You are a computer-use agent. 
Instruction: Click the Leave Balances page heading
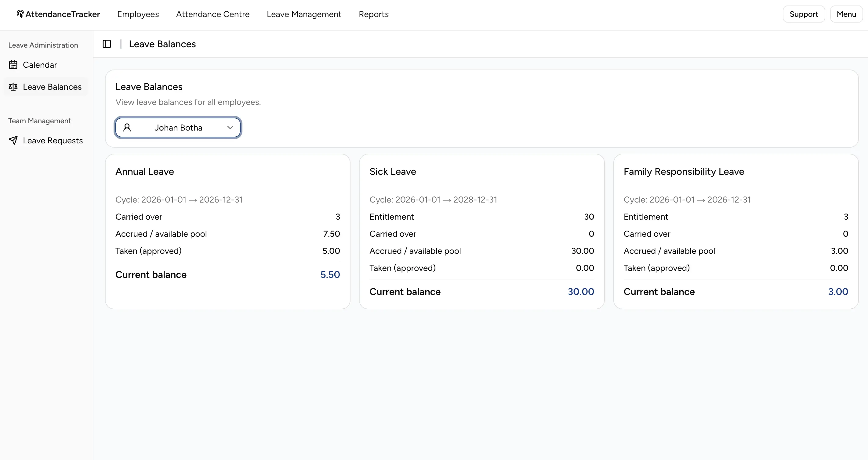(162, 44)
